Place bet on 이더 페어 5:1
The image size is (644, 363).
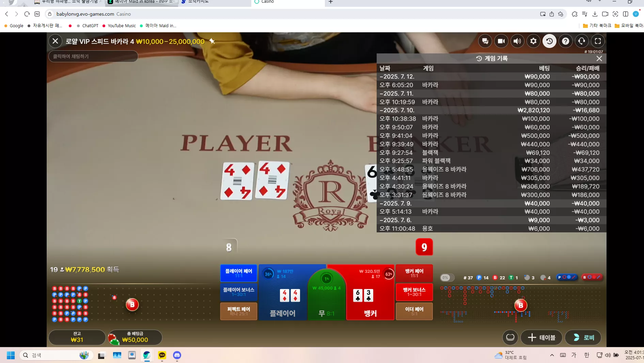[414, 311]
